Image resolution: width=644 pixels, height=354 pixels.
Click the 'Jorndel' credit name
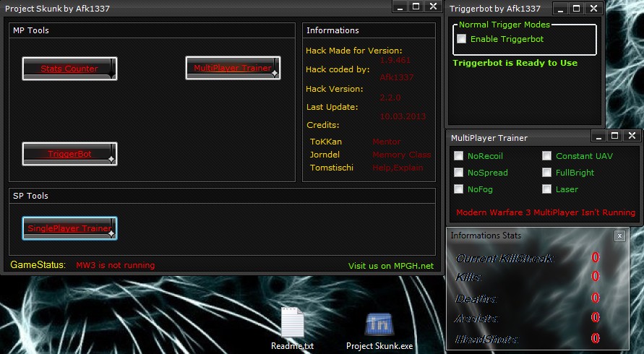(x=325, y=155)
